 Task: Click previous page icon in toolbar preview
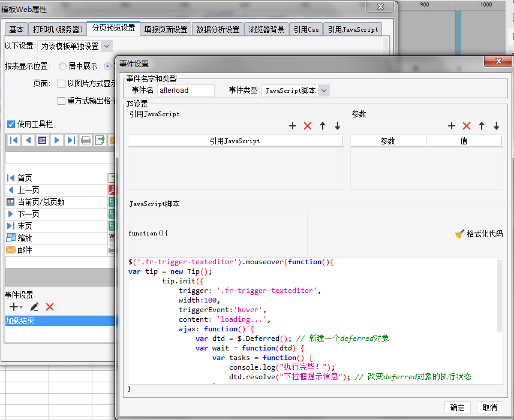pyautogui.click(x=28, y=140)
